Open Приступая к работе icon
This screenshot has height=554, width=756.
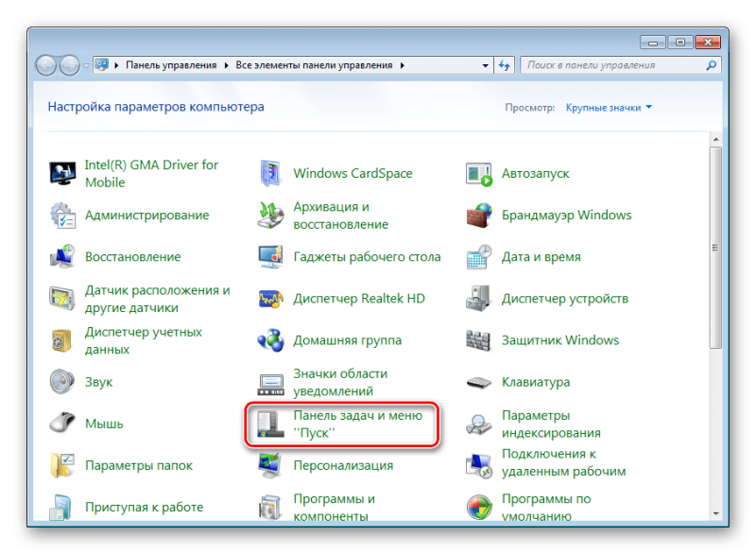tap(62, 508)
